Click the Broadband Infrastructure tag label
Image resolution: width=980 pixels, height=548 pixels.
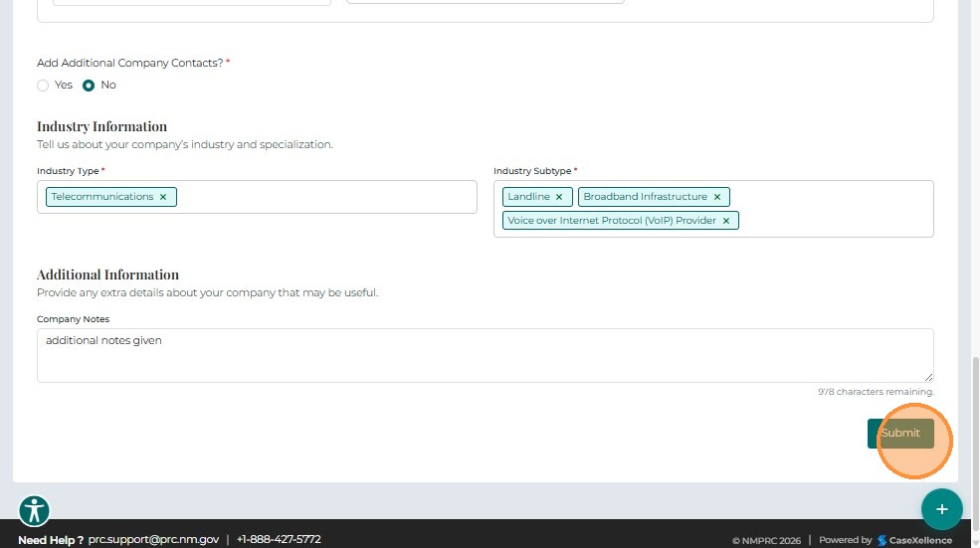(x=645, y=197)
